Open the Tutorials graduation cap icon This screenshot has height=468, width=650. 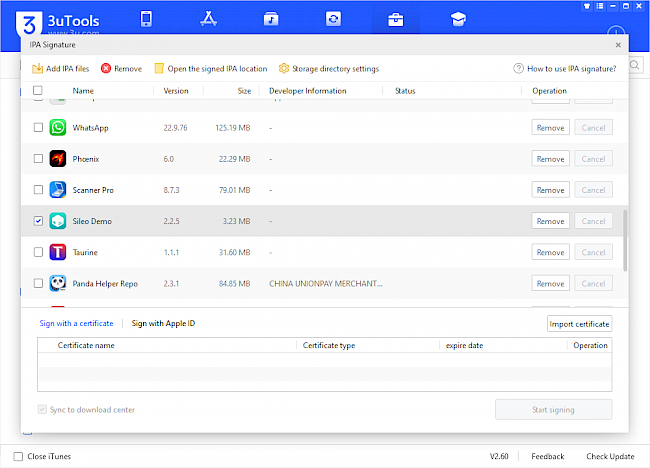click(458, 19)
